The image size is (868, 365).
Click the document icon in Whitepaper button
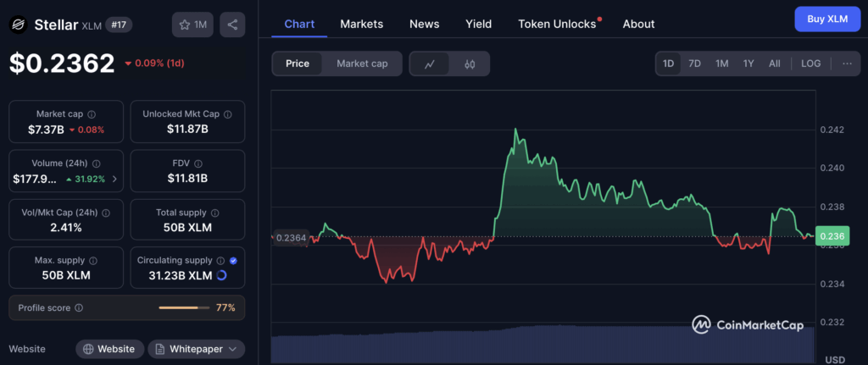pos(160,349)
